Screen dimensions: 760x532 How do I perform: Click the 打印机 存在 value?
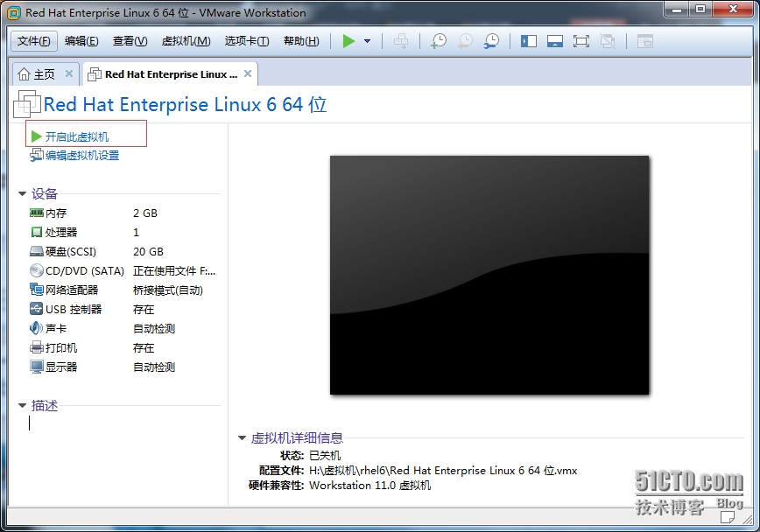(144, 348)
